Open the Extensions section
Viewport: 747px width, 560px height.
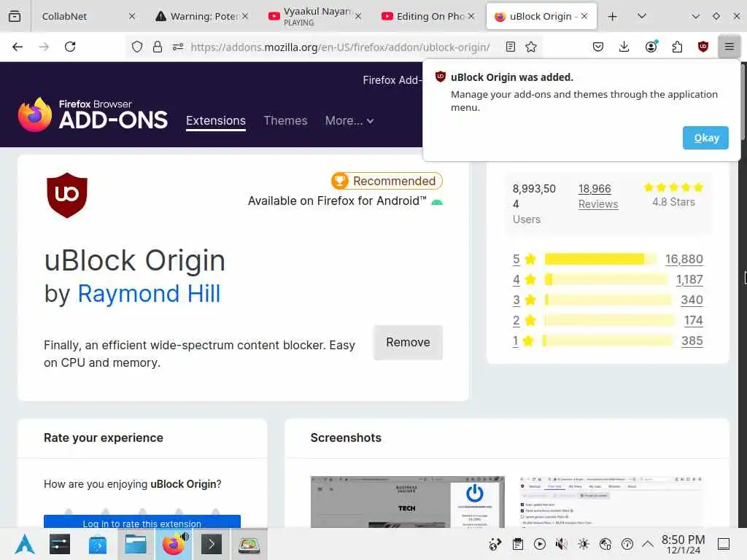(216, 120)
